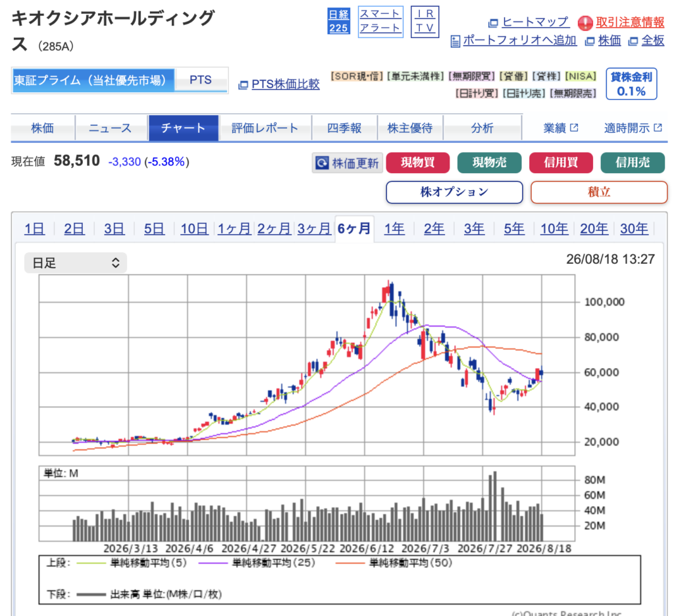Image resolution: width=674 pixels, height=616 pixels.
Task: Open the 適時開示 external link
Action: [633, 128]
